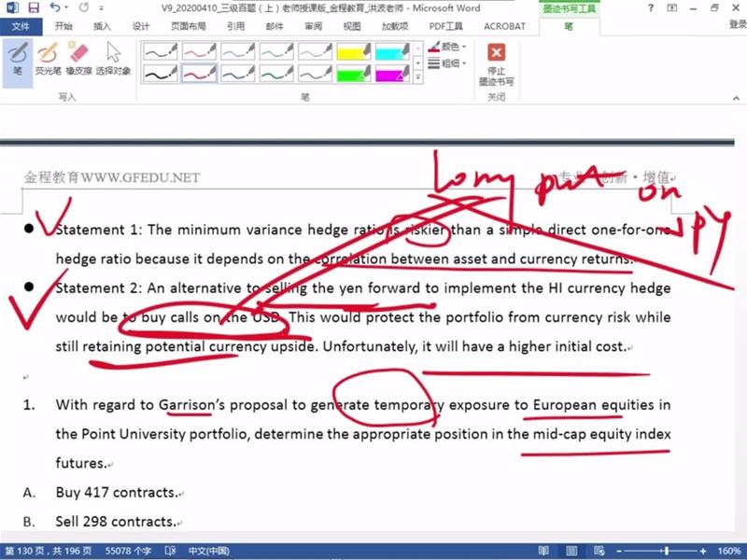747x560 pixels.
Task: Open the 文件 File tab
Action: tap(20, 26)
